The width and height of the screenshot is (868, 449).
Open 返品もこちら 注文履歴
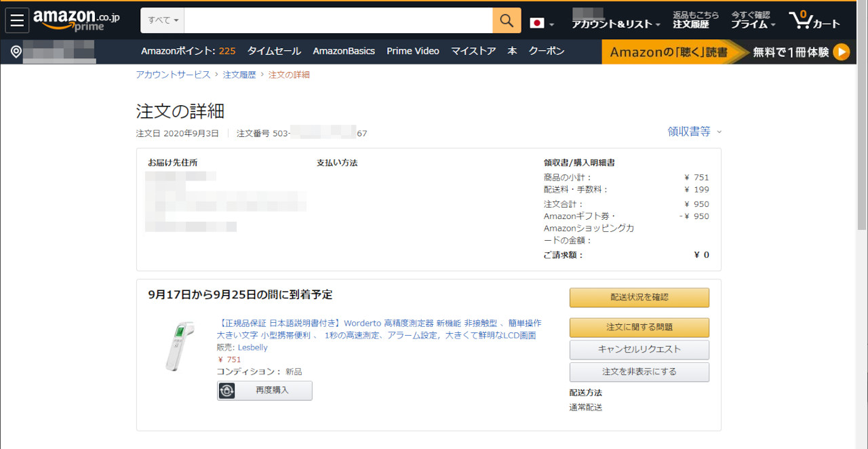(696, 20)
